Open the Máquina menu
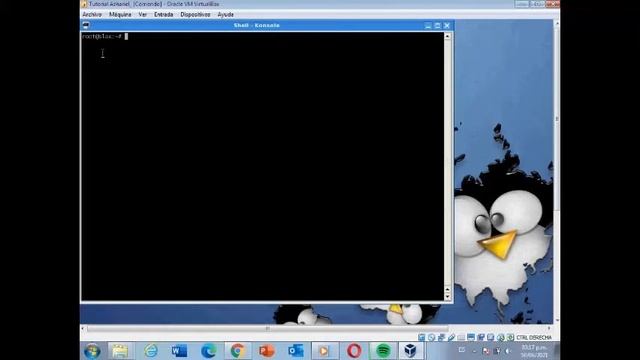The width and height of the screenshot is (640, 360). pos(120,14)
